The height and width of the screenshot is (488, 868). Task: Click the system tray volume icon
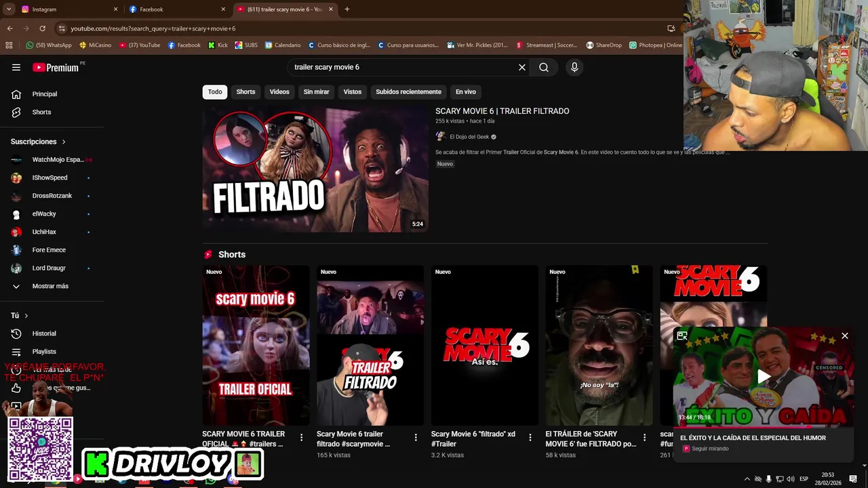coord(791,479)
